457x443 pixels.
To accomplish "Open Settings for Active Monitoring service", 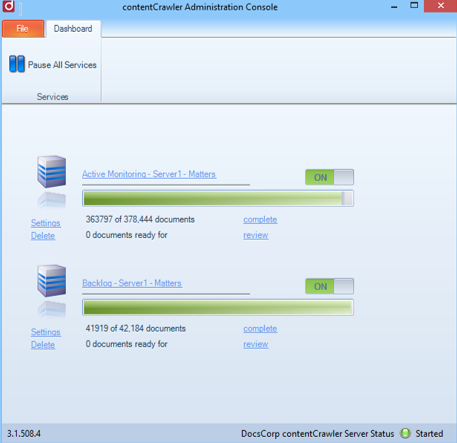I will click(46, 223).
